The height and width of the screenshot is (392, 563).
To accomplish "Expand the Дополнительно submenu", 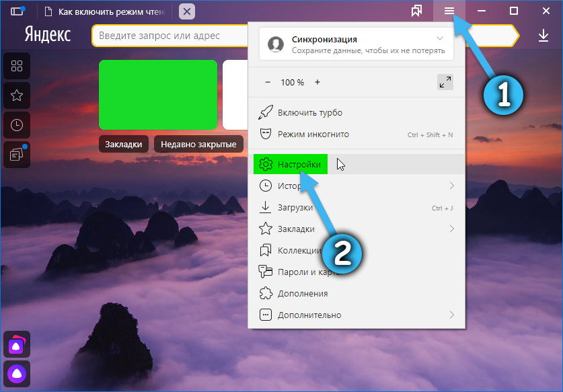I will point(451,315).
